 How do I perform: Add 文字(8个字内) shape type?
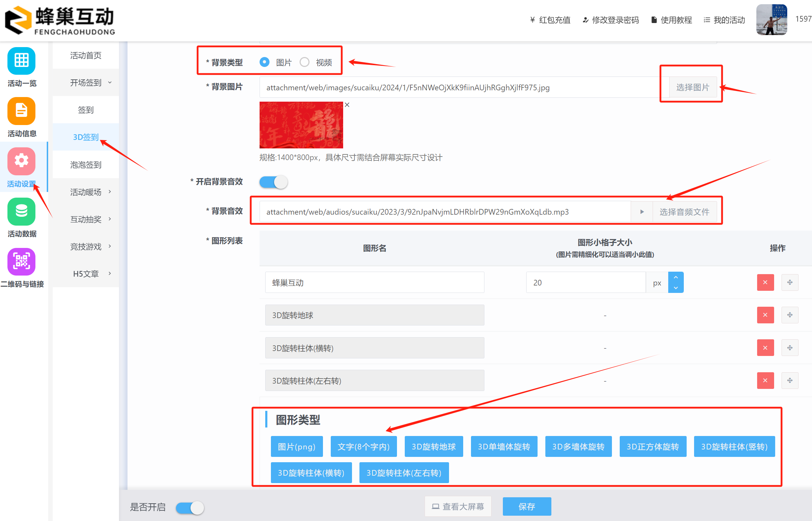[364, 447]
